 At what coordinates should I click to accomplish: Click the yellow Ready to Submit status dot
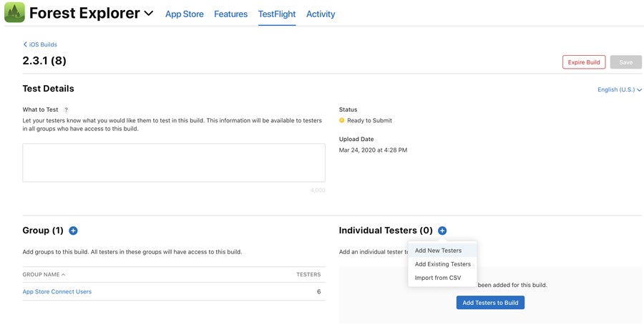[341, 120]
